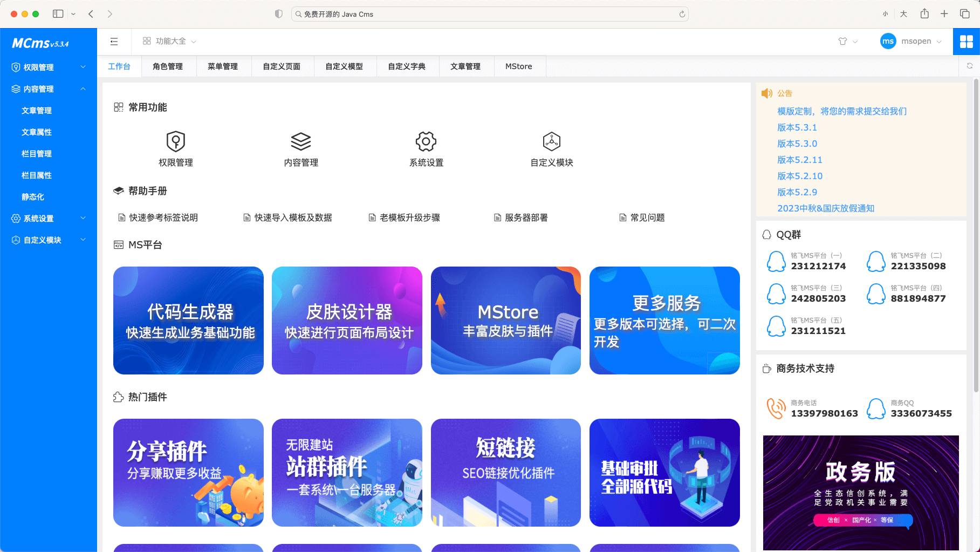The image size is (980, 552).
Task: Click the 功能大全 grid icon in the toolbar
Action: pos(146,40)
